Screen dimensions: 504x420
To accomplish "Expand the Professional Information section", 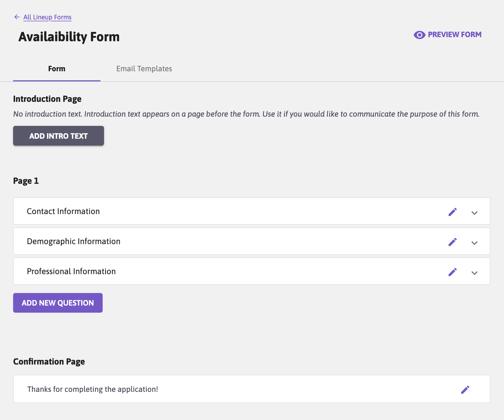I will (x=475, y=273).
